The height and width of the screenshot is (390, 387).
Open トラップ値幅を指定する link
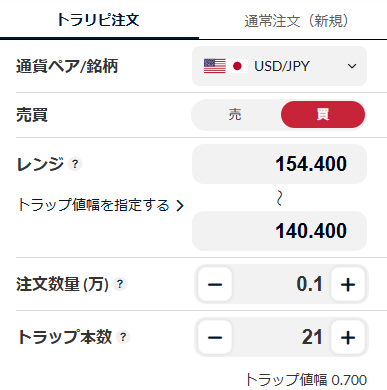click(101, 205)
